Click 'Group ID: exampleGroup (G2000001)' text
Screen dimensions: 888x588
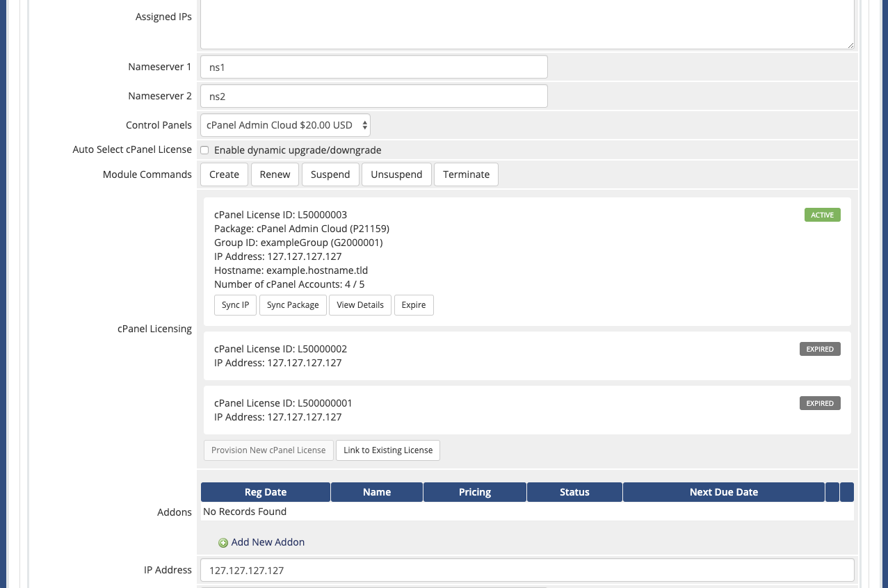point(298,243)
